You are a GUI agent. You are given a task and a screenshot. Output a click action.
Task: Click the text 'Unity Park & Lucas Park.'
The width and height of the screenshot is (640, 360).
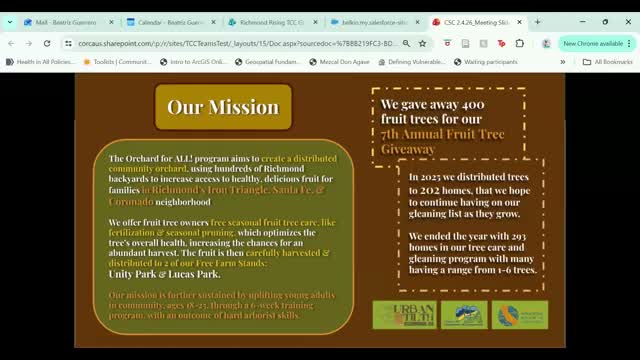[164, 274]
